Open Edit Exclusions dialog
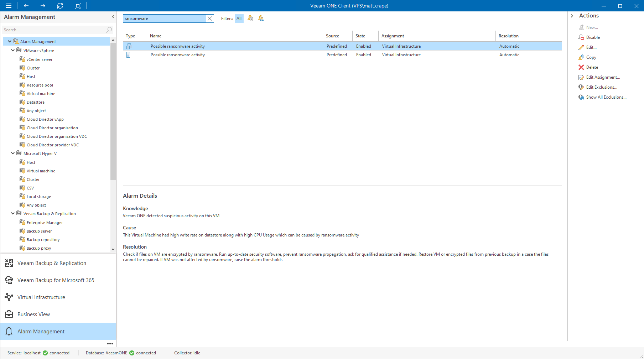Image resolution: width=644 pixels, height=359 pixels. pyautogui.click(x=598, y=87)
